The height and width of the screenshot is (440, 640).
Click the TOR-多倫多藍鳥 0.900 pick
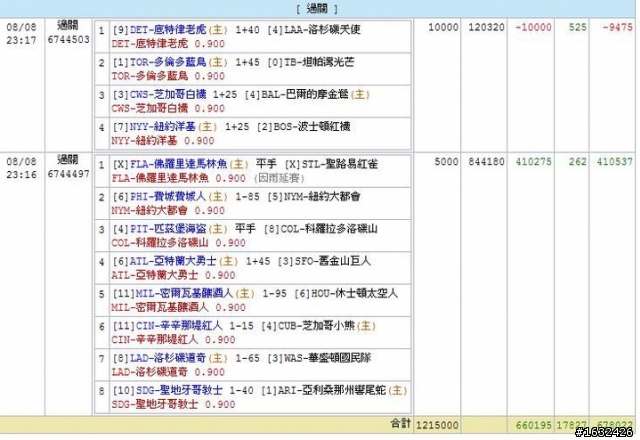pyautogui.click(x=168, y=76)
